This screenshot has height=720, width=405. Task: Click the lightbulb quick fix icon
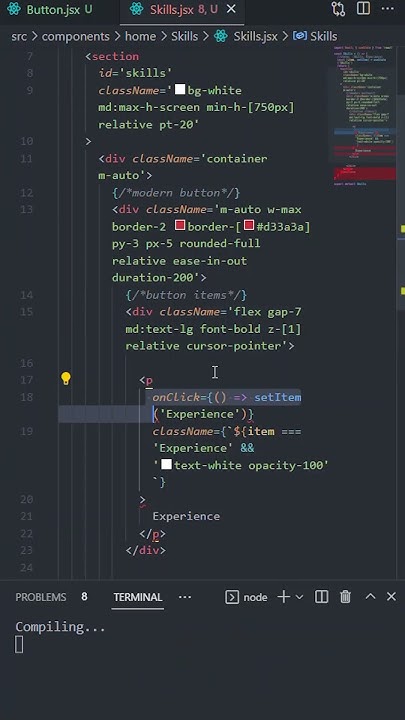pos(66,379)
